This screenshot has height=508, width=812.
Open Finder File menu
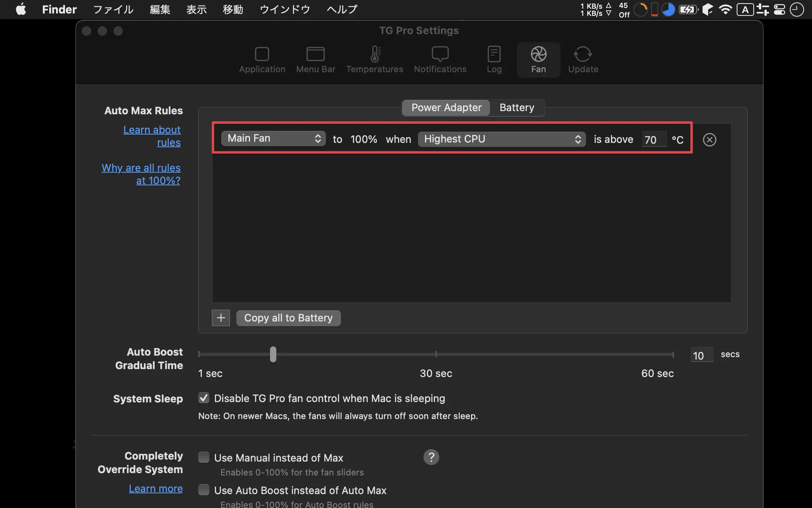(113, 10)
